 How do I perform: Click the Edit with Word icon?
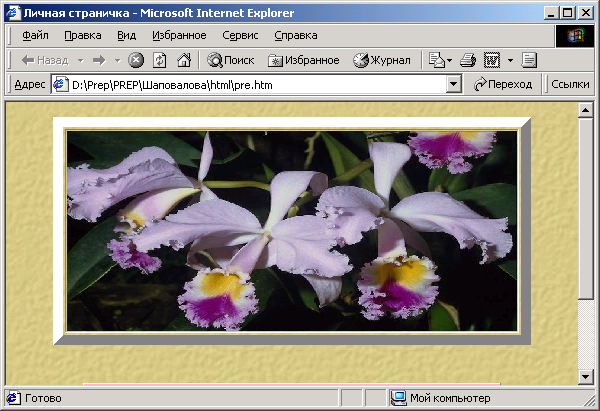(x=492, y=60)
